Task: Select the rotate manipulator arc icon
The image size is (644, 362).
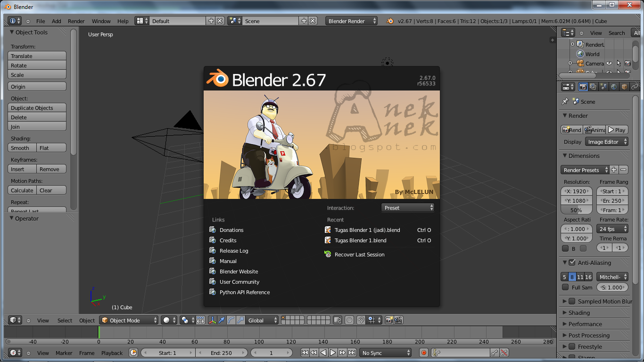Action: (231, 320)
